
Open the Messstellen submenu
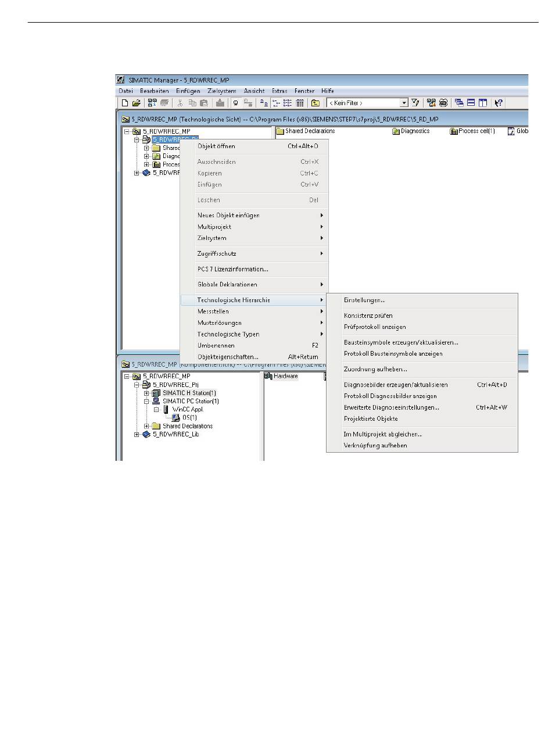[x=255, y=311]
